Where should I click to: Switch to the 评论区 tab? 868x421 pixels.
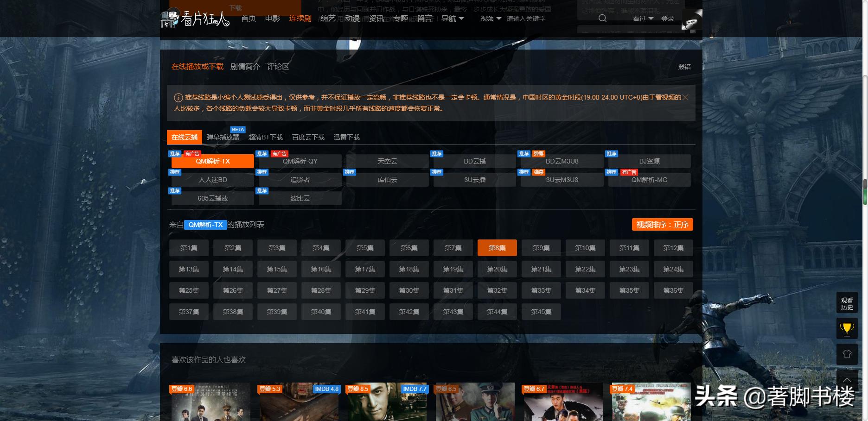pos(278,67)
